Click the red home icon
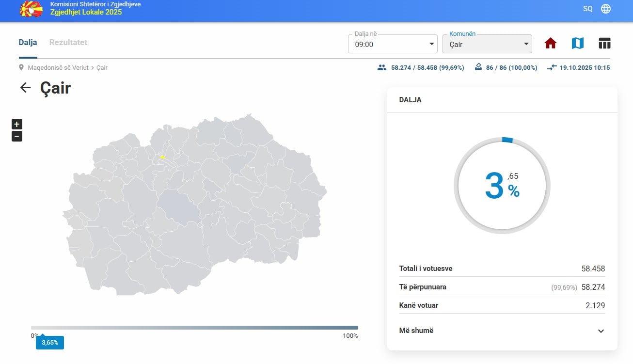Viewport: 633px width, 364px height. tap(550, 44)
